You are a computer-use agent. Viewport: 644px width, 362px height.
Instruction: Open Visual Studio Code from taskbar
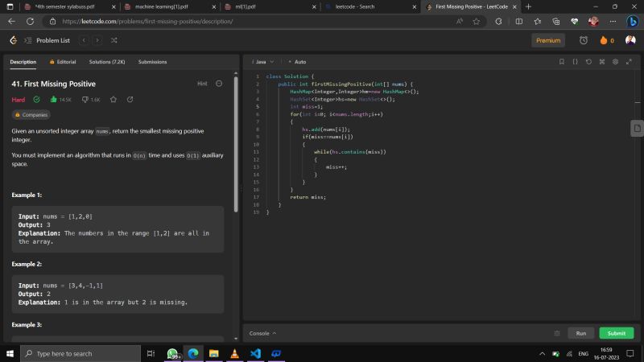tap(255, 353)
